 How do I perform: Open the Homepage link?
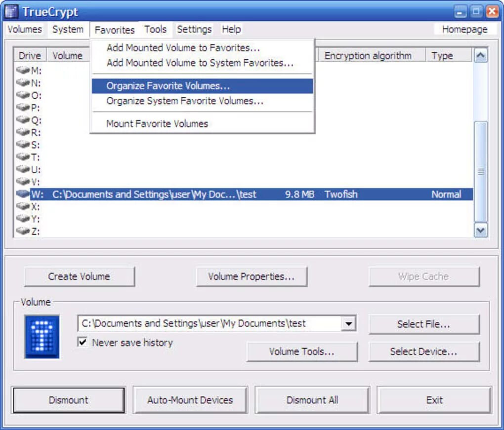[x=465, y=29]
